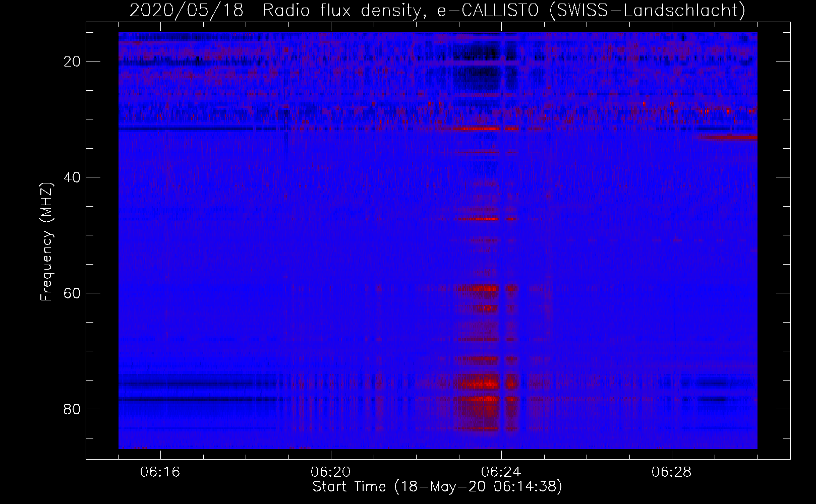
Task: Click the time tick label "06:16"
Action: (160, 472)
